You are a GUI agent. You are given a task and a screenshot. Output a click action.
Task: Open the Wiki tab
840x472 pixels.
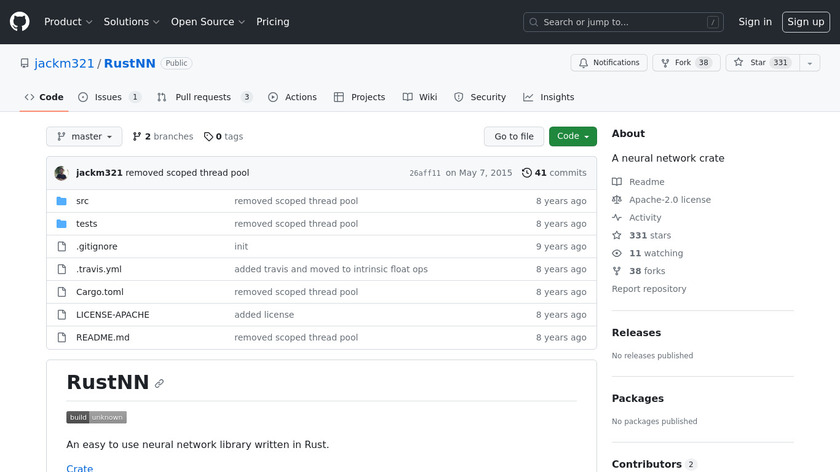coord(420,97)
